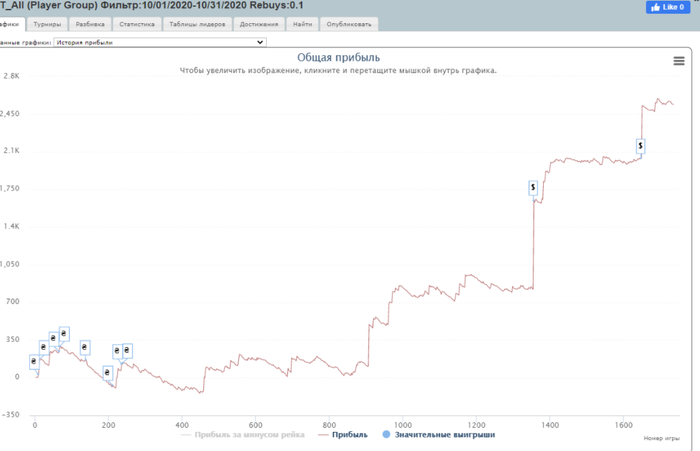The image size is (700, 451).
Task: Click the $ win marker near game 1350
Action: coord(533,188)
